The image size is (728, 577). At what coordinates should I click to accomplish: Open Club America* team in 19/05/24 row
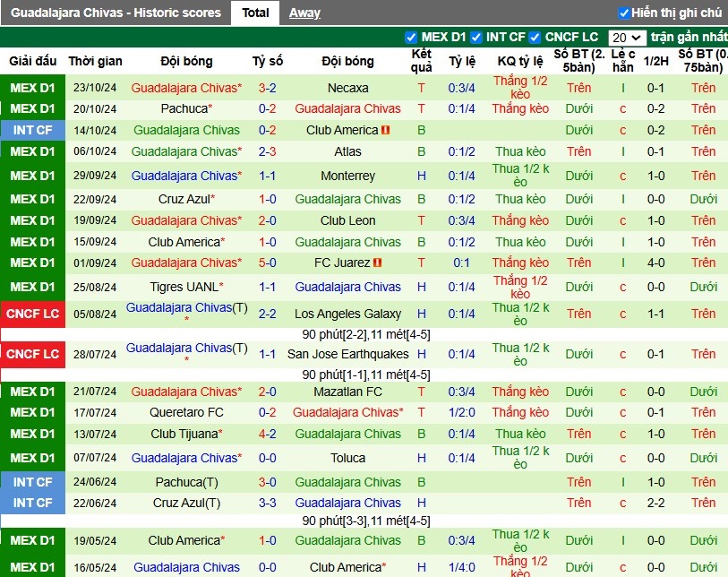coord(186,540)
